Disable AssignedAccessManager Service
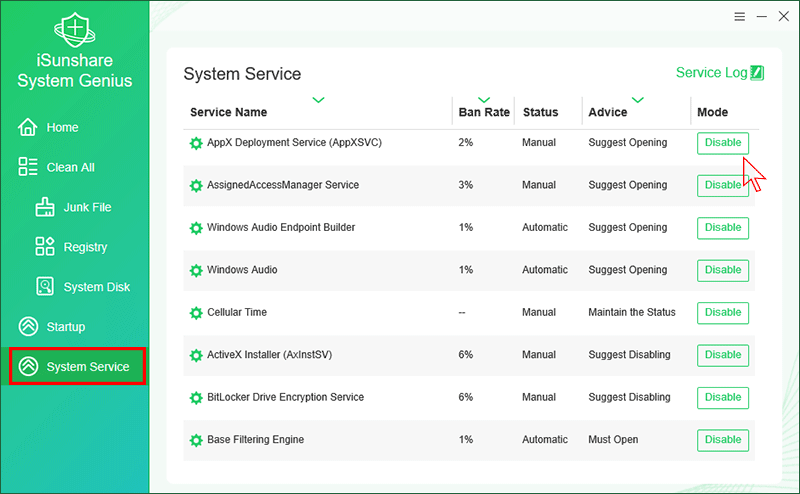The image size is (800, 494). (723, 185)
